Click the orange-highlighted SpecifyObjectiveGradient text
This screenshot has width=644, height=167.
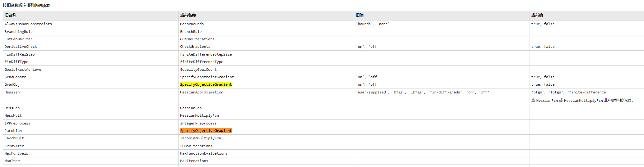click(x=206, y=131)
